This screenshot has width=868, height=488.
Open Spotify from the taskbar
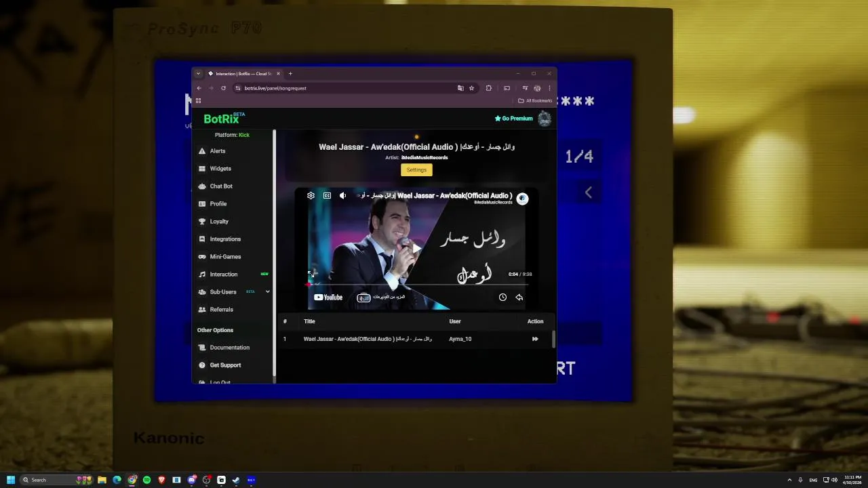click(x=146, y=480)
